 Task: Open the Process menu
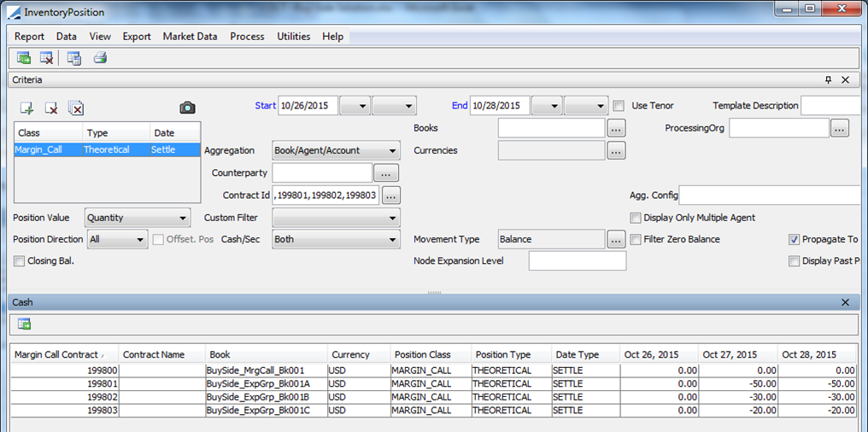coord(247,37)
